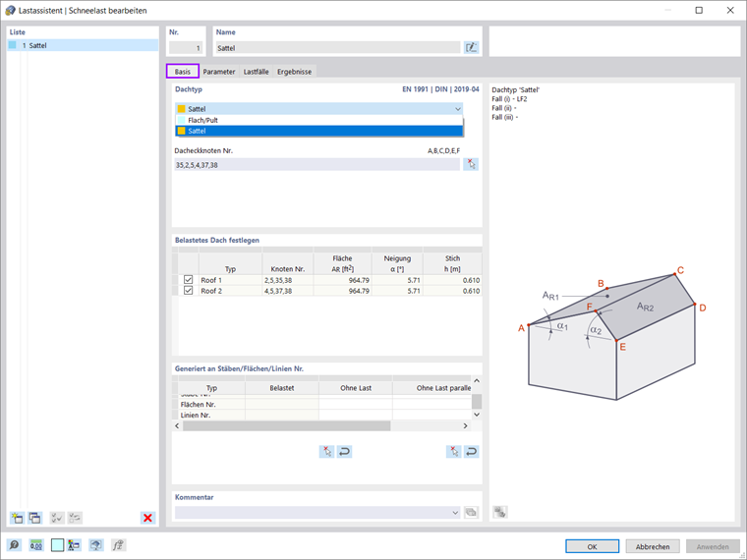Click the first undo arrow icon under the generated table
Viewport: 747px width, 560px height.
coord(344,451)
